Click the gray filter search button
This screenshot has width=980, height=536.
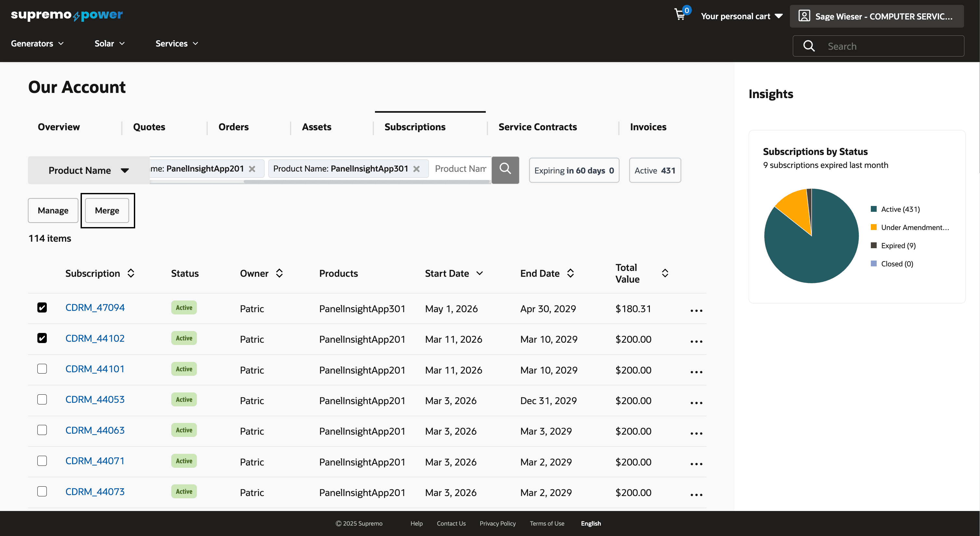tap(505, 170)
